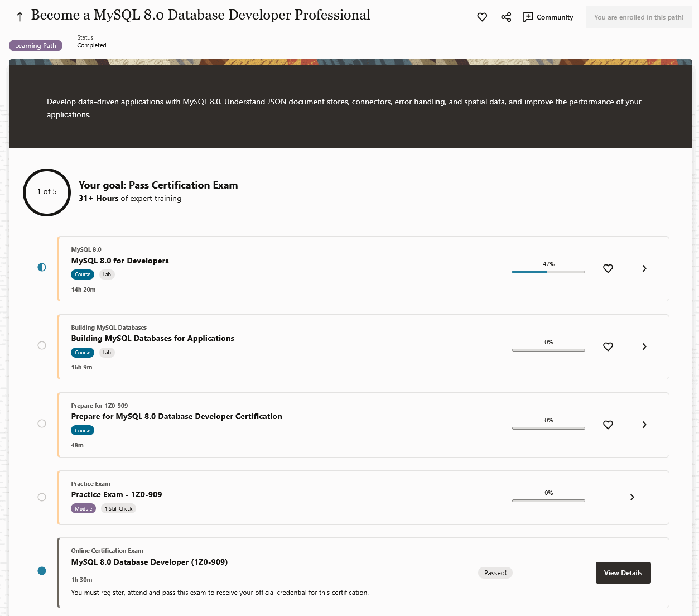Click empty timeline circle for Building MySQL Databases
The image size is (699, 616).
tap(42, 345)
